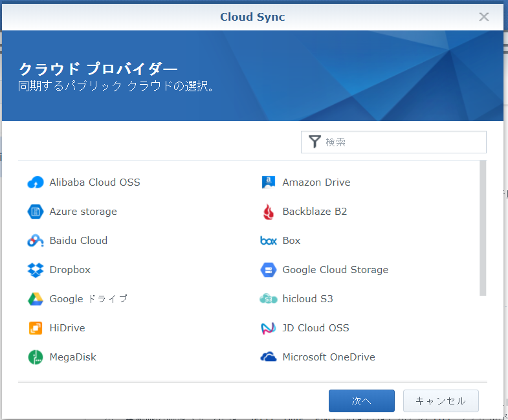Select the Google Cloud Storage label
Viewport: 508px width, 420px height.
[x=335, y=270]
